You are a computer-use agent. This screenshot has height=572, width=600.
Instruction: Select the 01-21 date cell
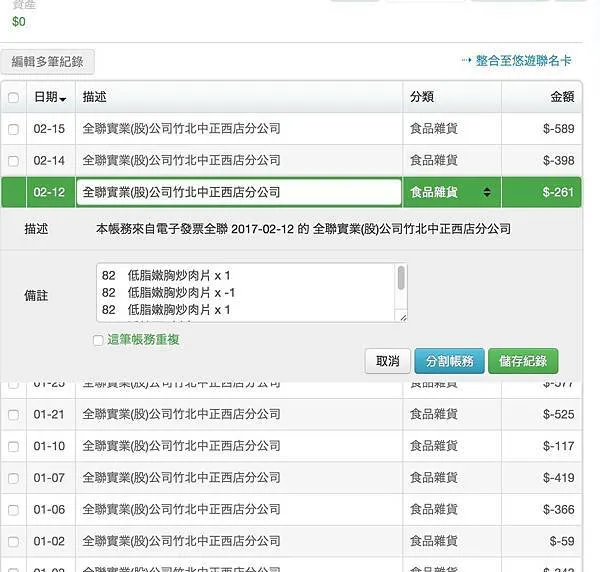[x=49, y=414]
